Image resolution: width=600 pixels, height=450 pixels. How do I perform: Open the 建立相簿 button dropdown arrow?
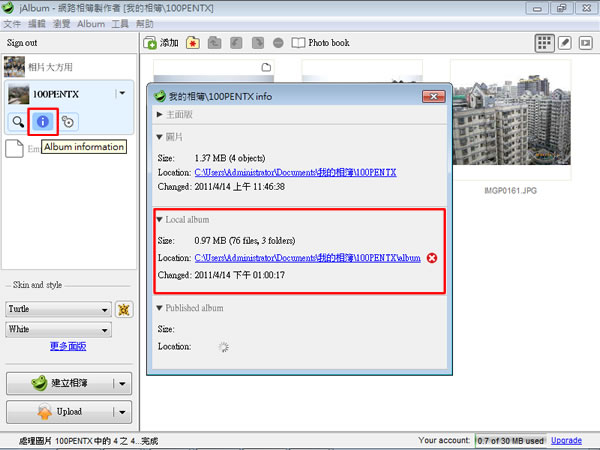point(122,383)
